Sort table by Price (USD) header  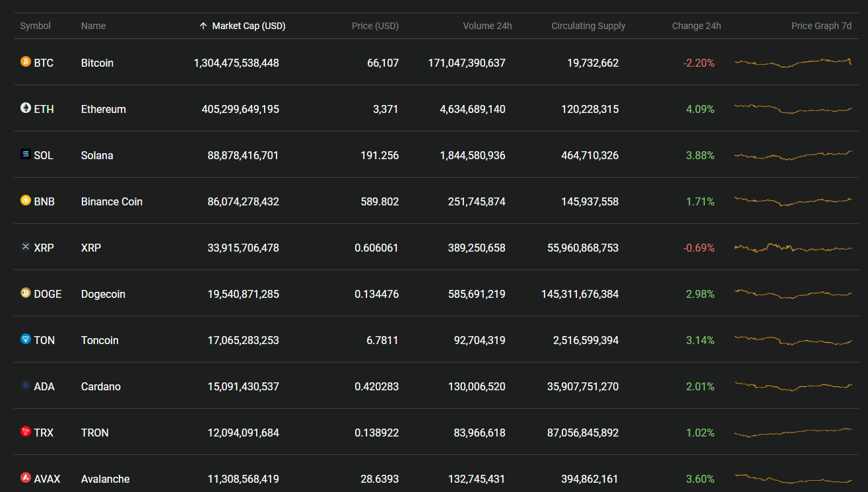pyautogui.click(x=375, y=26)
